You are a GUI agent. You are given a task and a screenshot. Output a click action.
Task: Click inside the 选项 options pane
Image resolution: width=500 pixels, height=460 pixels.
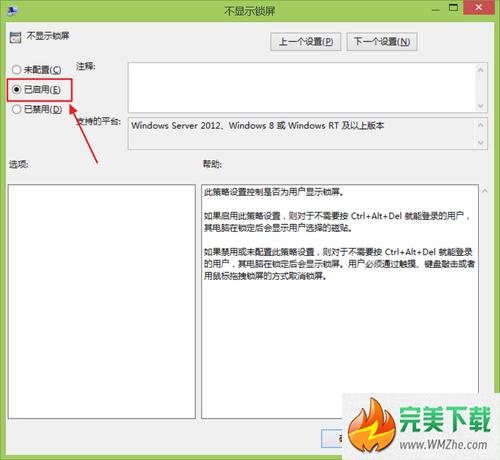click(x=102, y=301)
